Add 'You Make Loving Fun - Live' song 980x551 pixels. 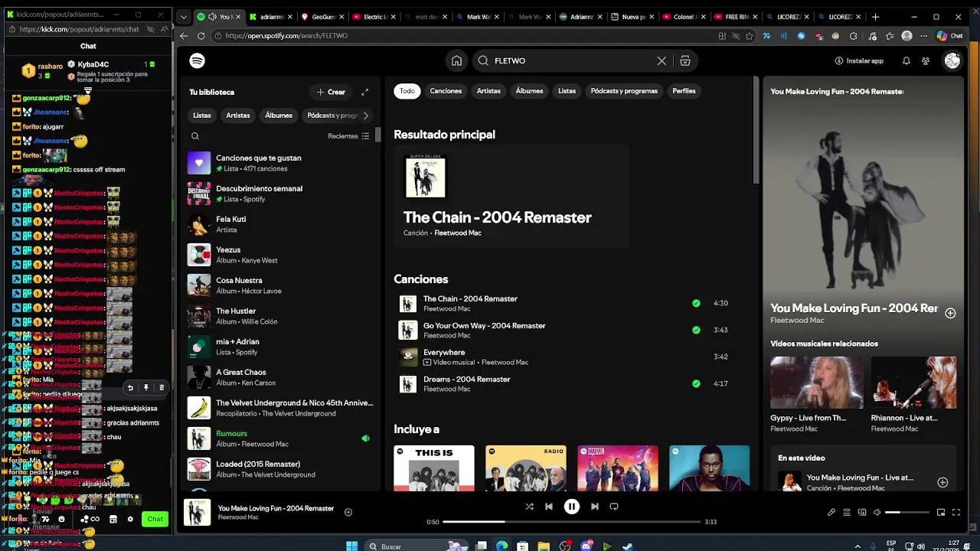pos(942,482)
